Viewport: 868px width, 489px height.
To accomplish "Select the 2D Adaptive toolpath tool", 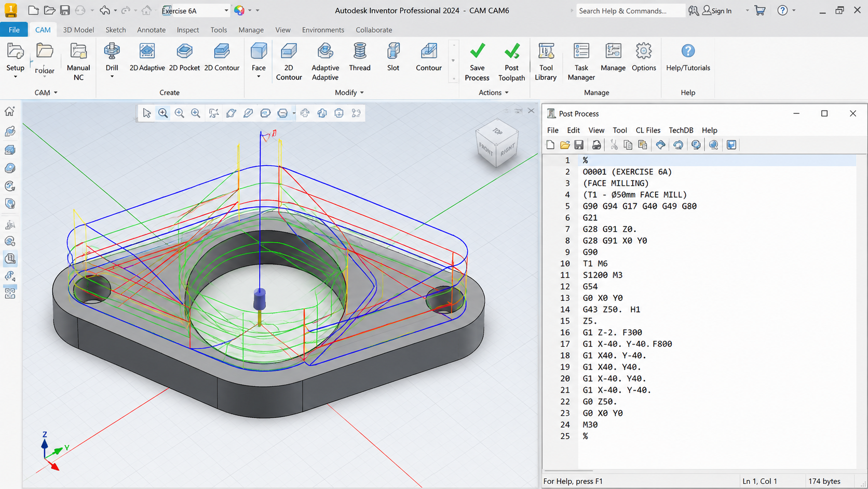I will point(147,58).
